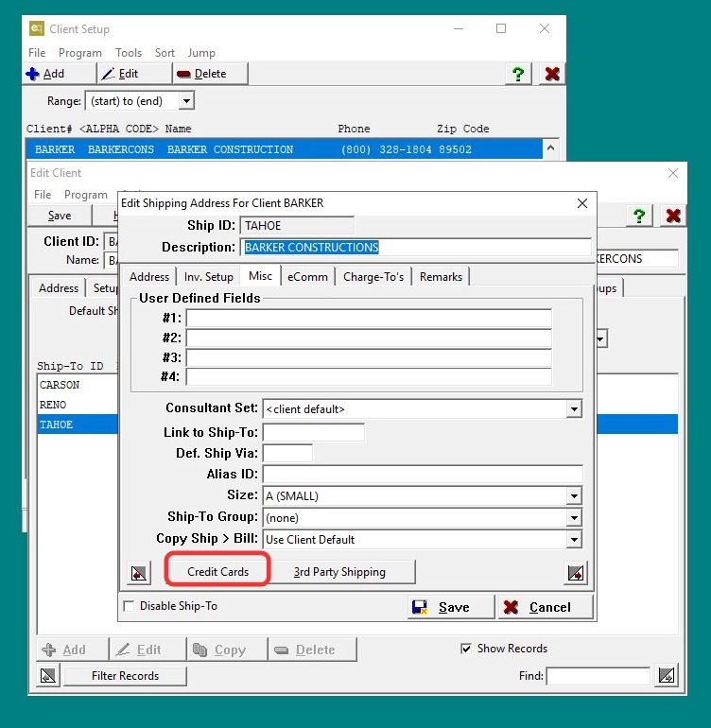
Task: Click the Find field
Action: [598, 676]
